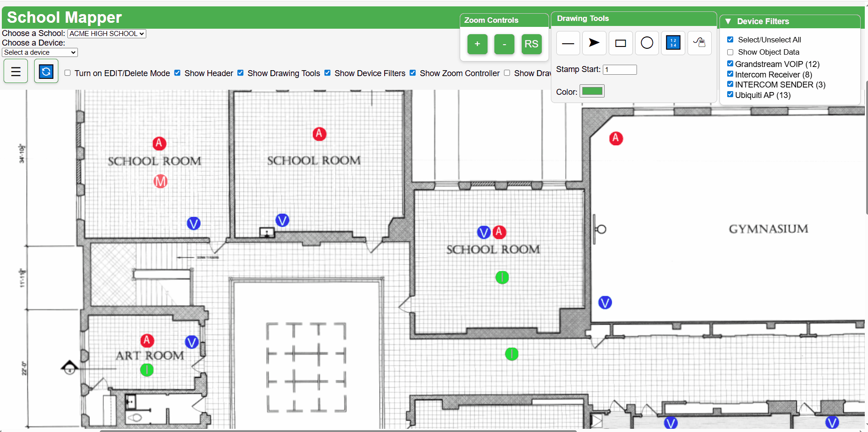Viewport: 868px width, 432px height.
Task: Activate the number stamp tool
Action: pos(673,43)
